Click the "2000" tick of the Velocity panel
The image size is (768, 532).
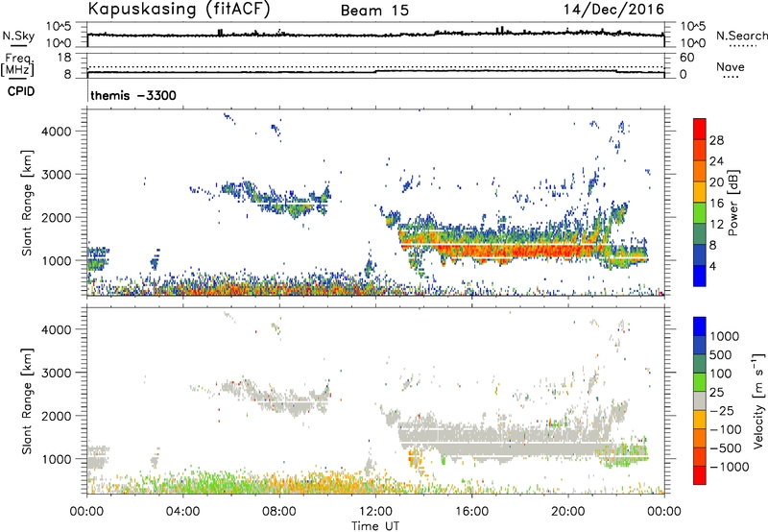[x=57, y=416]
